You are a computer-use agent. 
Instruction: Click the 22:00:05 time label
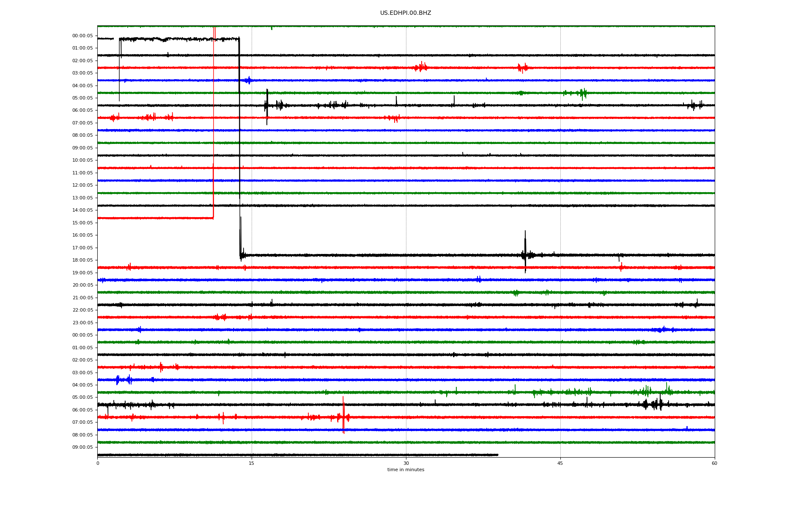tap(82, 310)
